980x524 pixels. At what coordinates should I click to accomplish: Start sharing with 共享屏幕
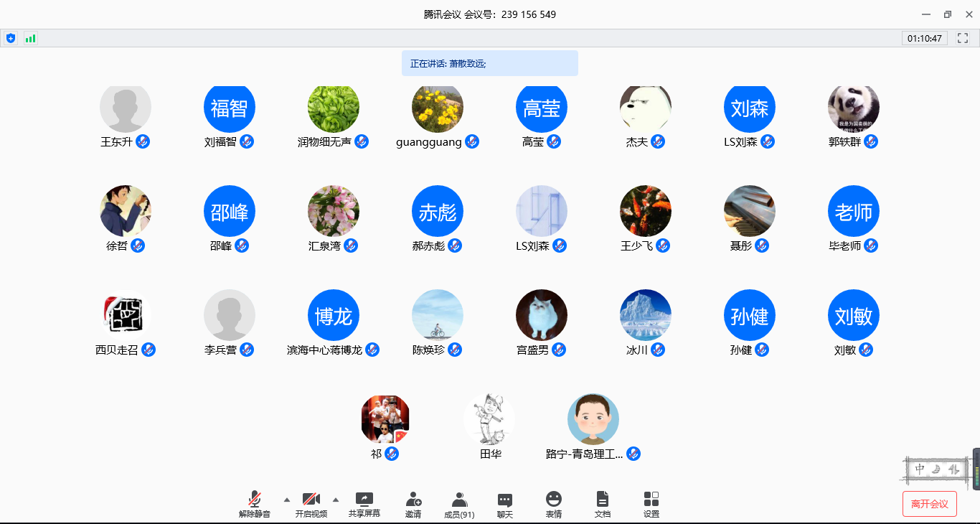pyautogui.click(x=364, y=504)
